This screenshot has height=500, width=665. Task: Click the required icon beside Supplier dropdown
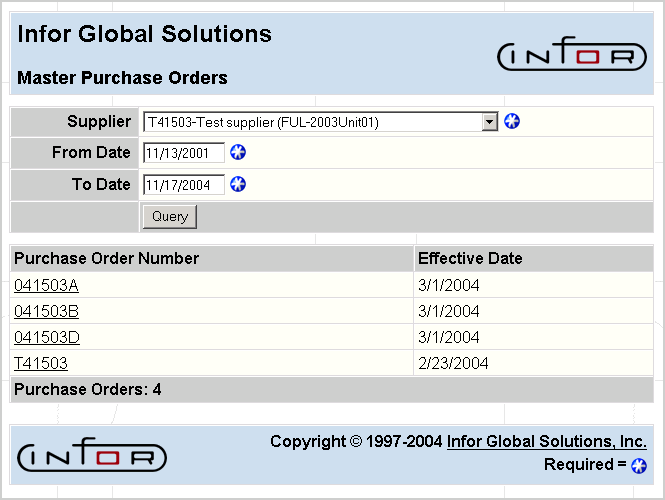tap(512, 122)
